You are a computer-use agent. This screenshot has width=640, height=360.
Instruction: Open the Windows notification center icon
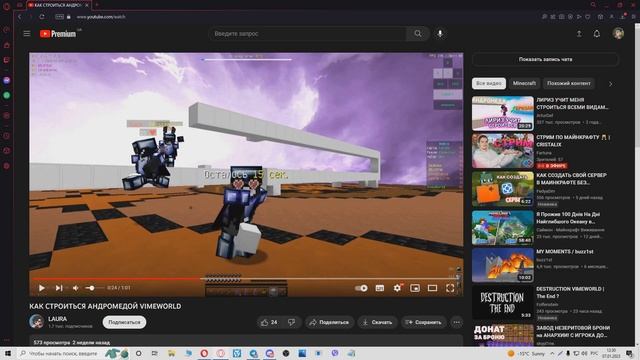coord(630,353)
